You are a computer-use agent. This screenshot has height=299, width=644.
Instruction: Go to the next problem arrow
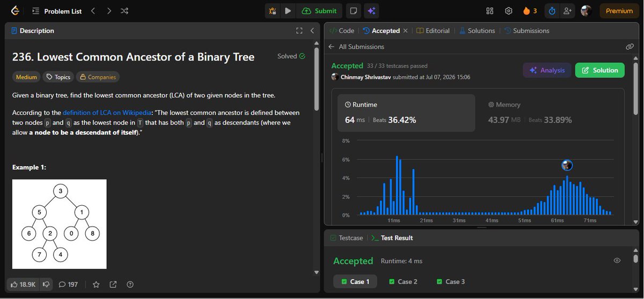pyautogui.click(x=109, y=11)
